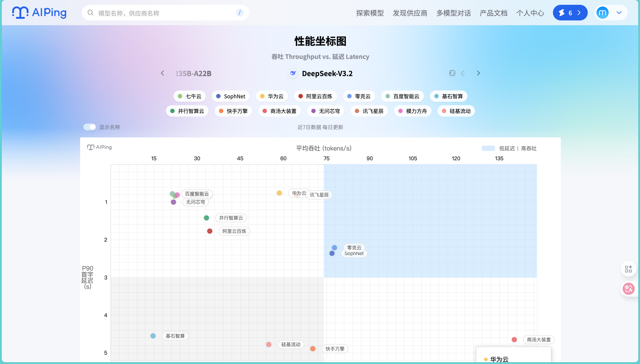Click the DeepSeek whale model icon

(293, 73)
